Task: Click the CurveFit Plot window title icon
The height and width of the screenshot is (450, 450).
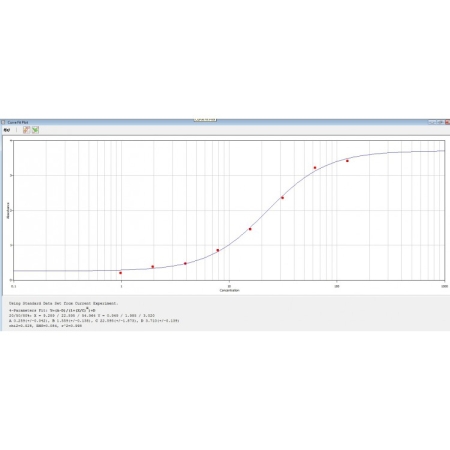Action: [x=3, y=122]
